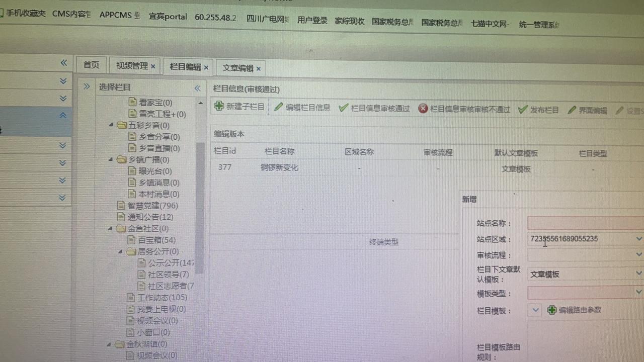The image size is (644, 362).
Task: Select 智慧党建(796) in the tree
Action: point(152,205)
